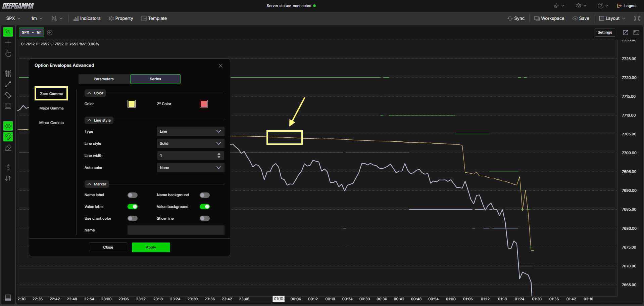Image resolution: width=644 pixels, height=306 pixels.
Task: Select the eraser tool
Action: click(x=8, y=148)
